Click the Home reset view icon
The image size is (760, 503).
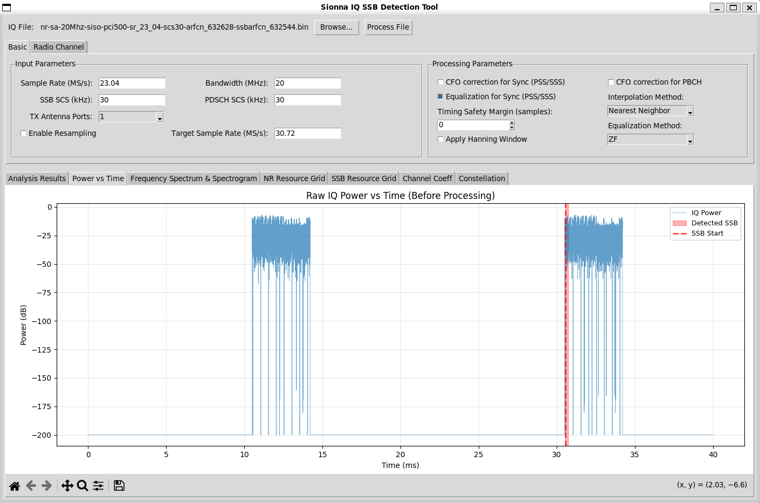(x=14, y=486)
